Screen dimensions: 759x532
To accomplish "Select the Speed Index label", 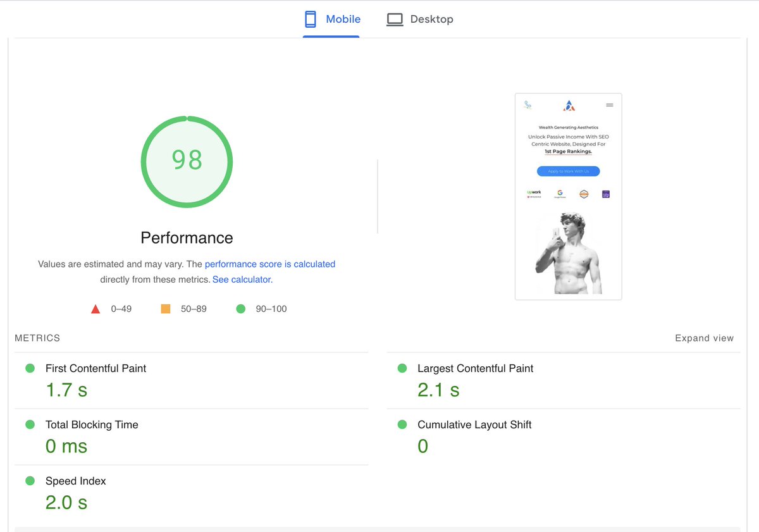I will (x=76, y=481).
